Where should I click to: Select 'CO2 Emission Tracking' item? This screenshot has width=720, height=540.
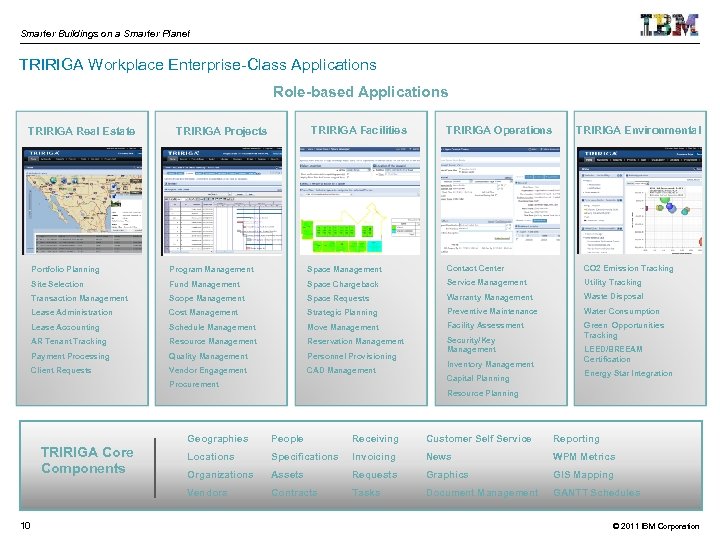[629, 268]
